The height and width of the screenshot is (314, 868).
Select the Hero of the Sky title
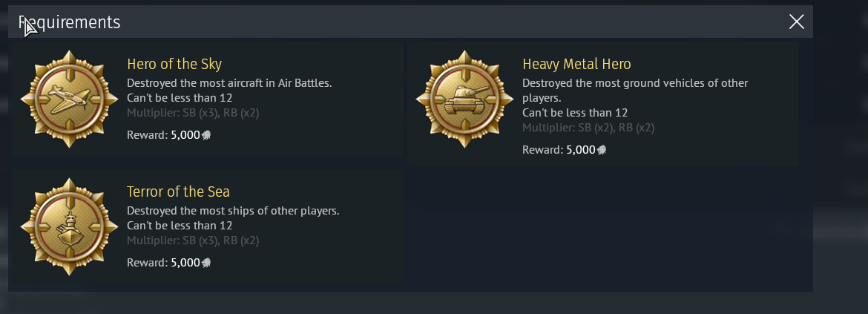174,65
